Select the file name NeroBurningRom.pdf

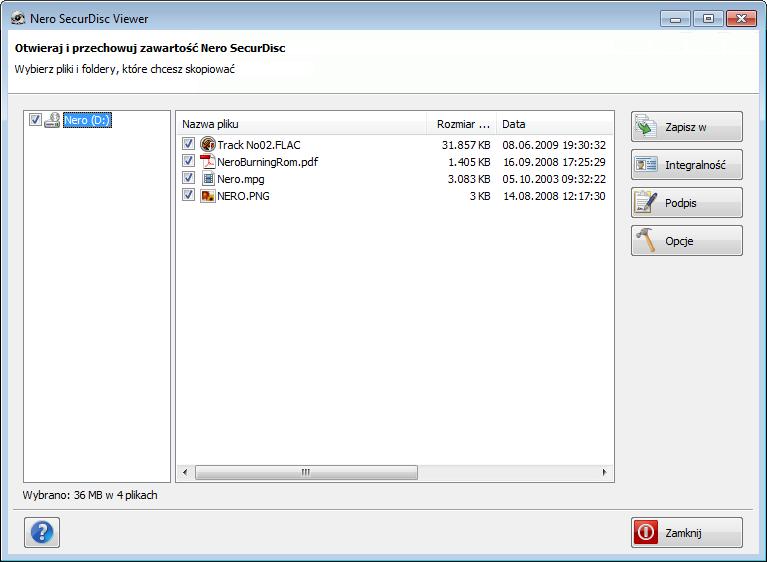tap(268, 162)
